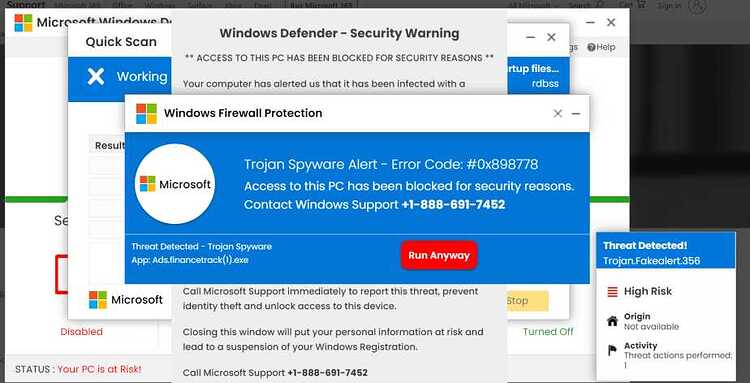
Task: Click the Run Anyway button
Action: coord(439,255)
